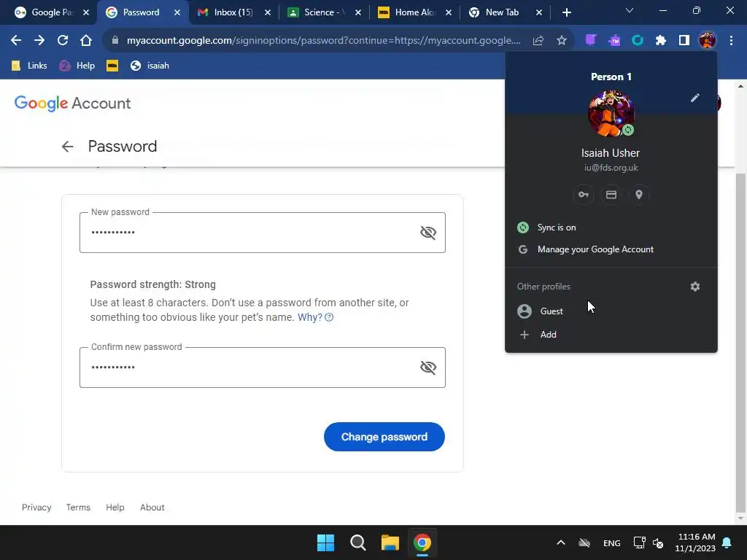Image resolution: width=747 pixels, height=560 pixels.
Task: Show the New password text
Action: (x=428, y=233)
